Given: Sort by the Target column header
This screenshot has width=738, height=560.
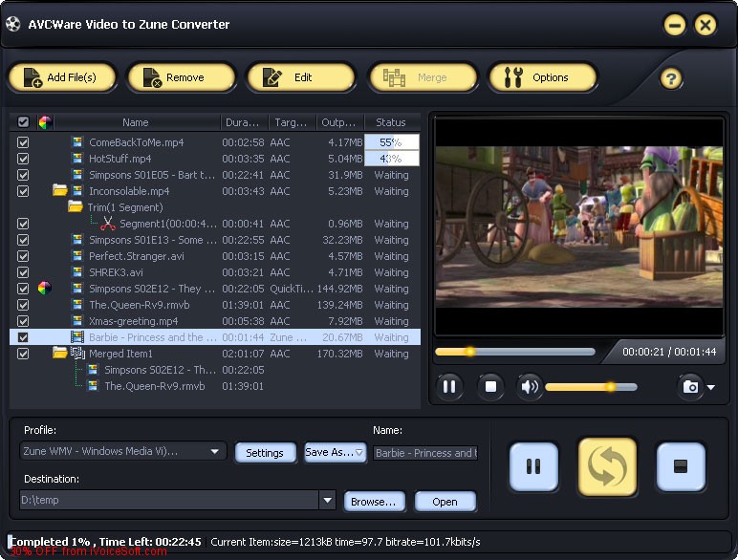Looking at the screenshot, I should 292,122.
